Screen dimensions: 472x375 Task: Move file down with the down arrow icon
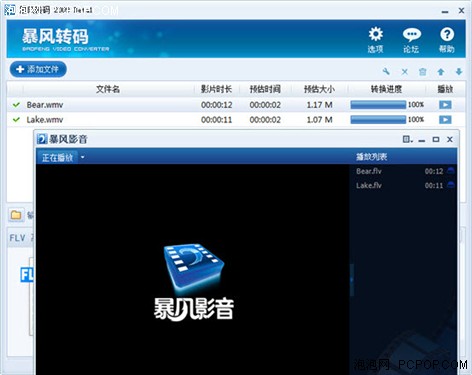click(x=459, y=71)
